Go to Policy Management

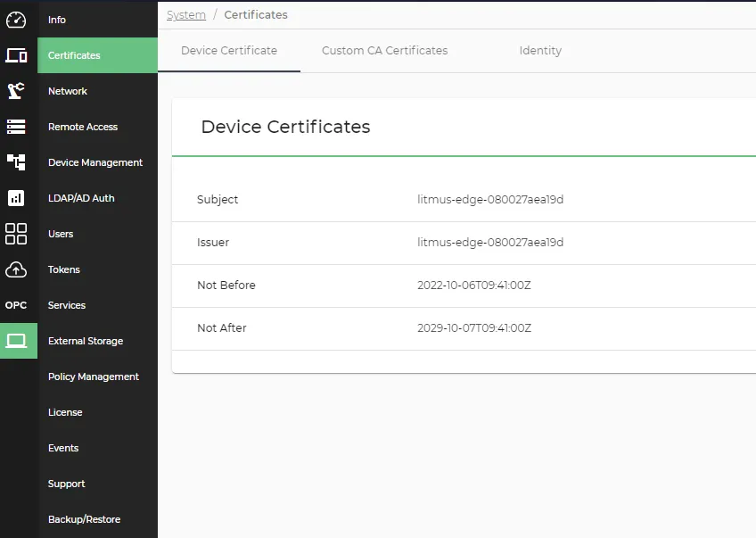click(94, 377)
